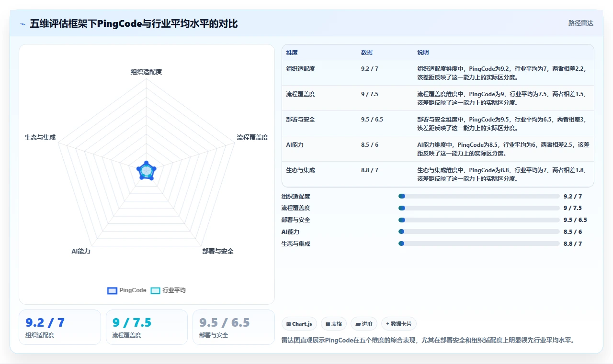The width and height of the screenshot is (613, 364).
Task: Toggle PingCode legend item in radar chart
Action: pyautogui.click(x=127, y=290)
